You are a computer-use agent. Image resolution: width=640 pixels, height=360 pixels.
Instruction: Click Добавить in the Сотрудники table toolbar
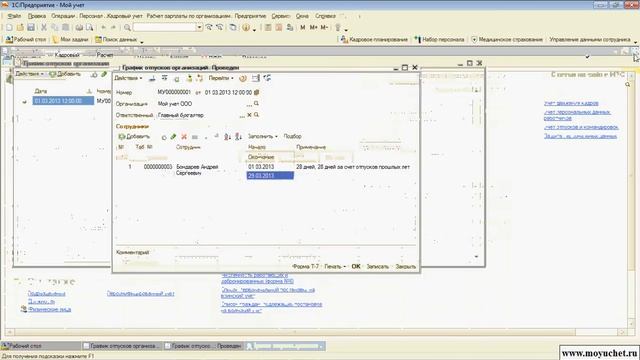(x=134, y=136)
